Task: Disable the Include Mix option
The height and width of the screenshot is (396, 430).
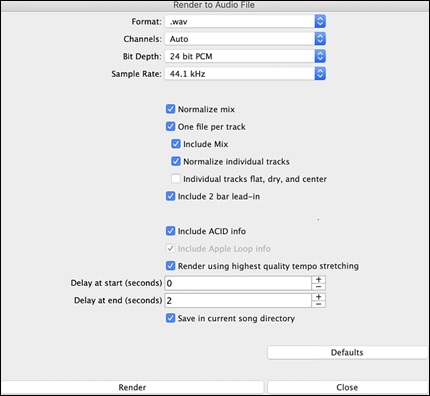Action: (x=176, y=144)
